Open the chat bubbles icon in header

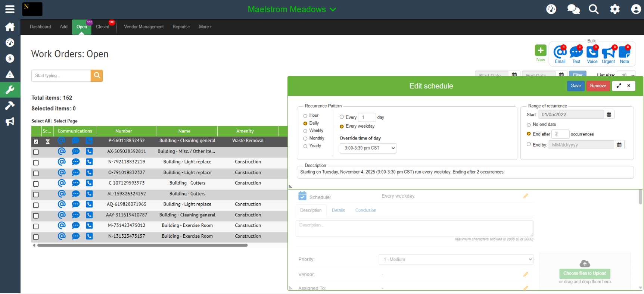coord(573,9)
